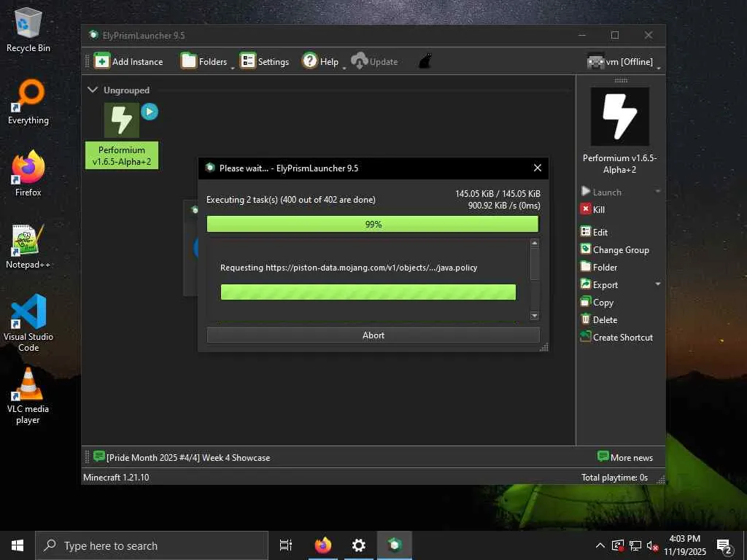Click the More news button
Viewport: 747px width, 560px height.
point(625,457)
